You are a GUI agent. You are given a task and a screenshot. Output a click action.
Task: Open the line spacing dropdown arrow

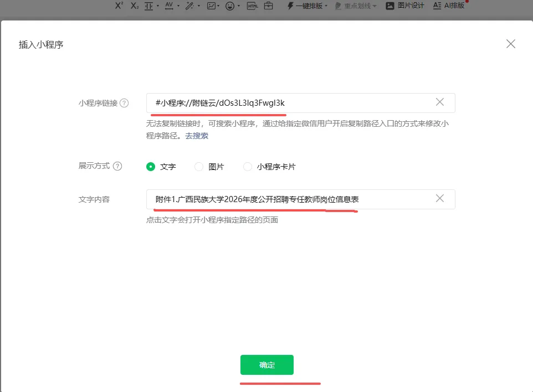[x=158, y=6]
